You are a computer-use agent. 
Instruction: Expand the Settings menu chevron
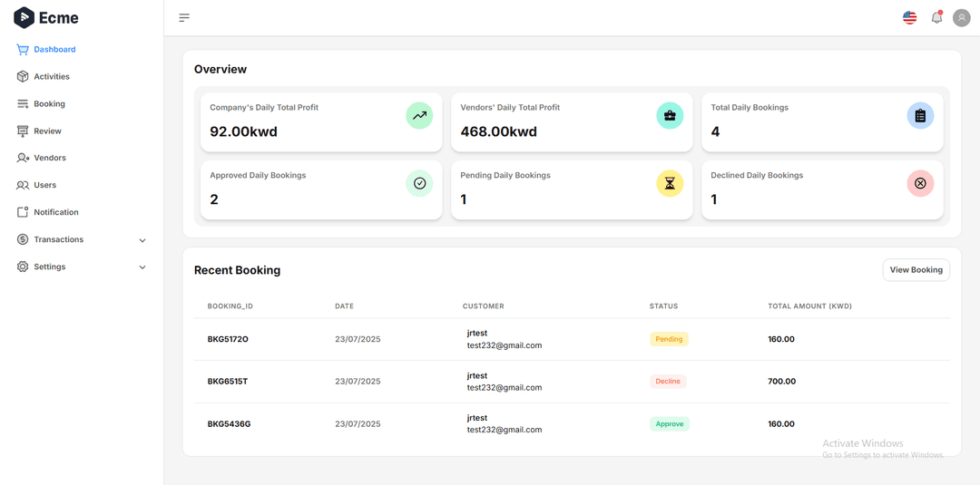point(142,267)
